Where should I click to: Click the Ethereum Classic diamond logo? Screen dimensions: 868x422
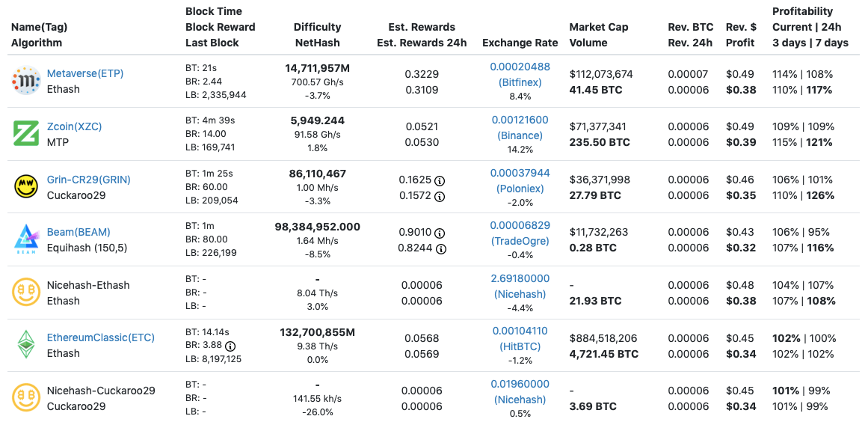click(x=26, y=344)
